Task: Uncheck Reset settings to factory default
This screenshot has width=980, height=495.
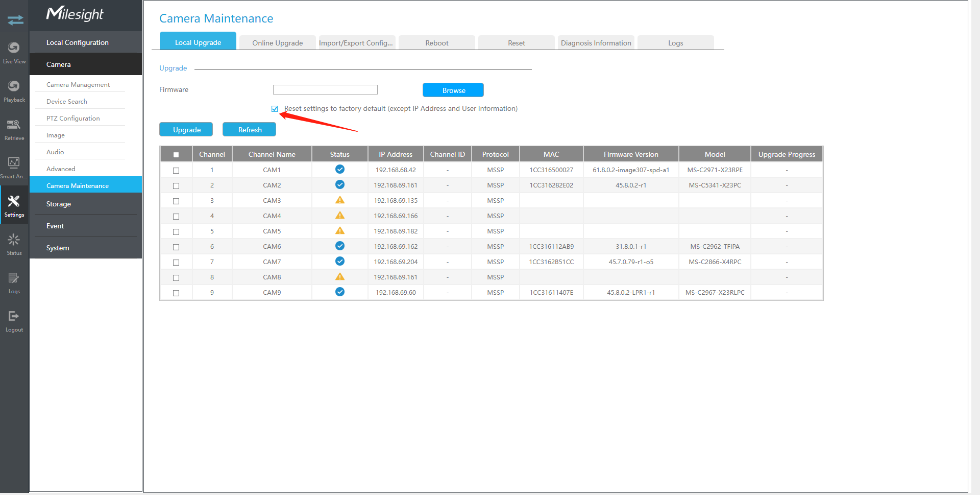Action: 275,109
